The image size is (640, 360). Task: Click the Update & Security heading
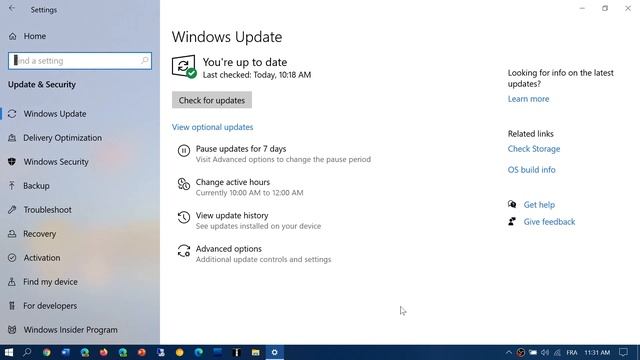click(x=42, y=84)
